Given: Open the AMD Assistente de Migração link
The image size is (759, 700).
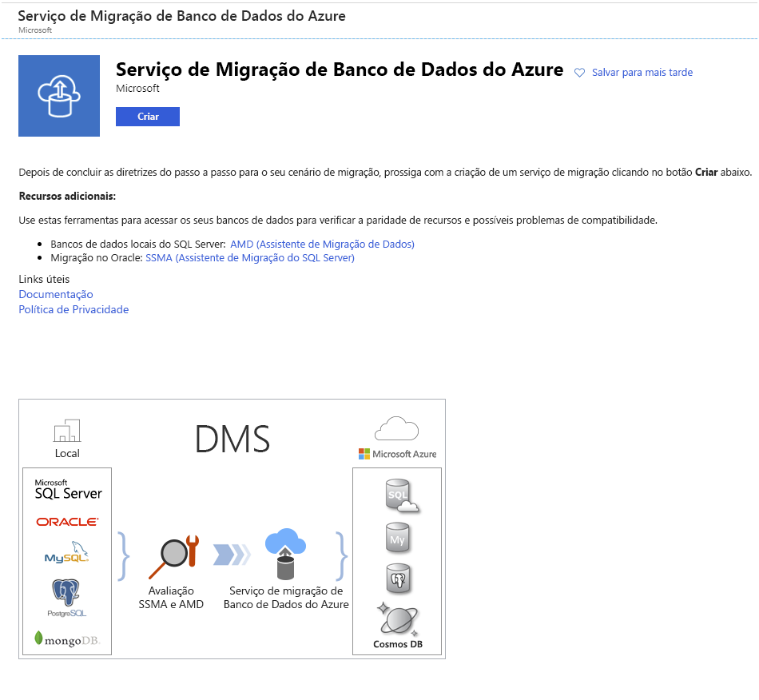Looking at the screenshot, I should click(321, 244).
